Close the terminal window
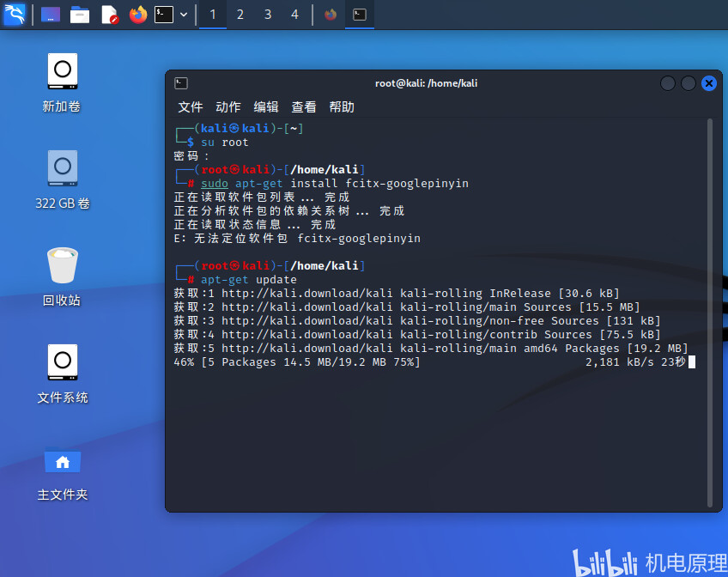The image size is (728, 577). [709, 83]
